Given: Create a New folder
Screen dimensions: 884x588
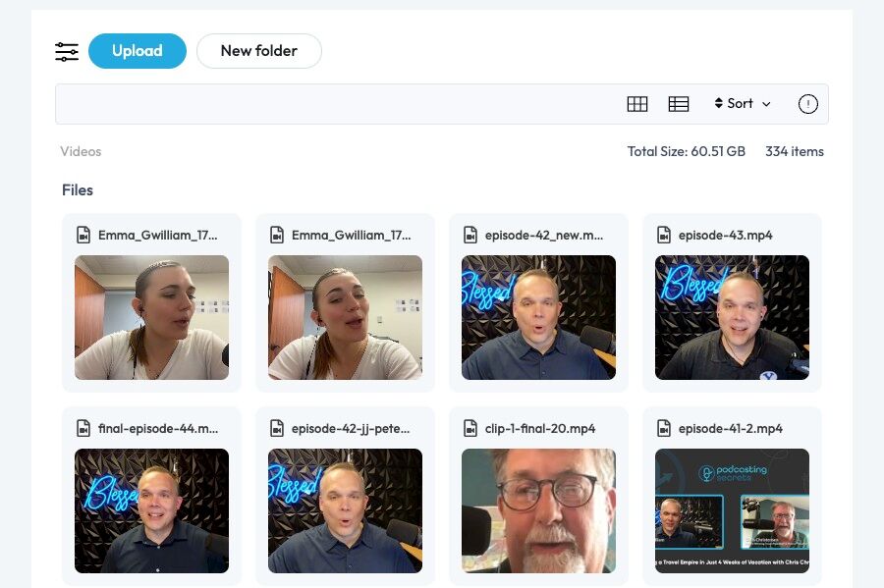Looking at the screenshot, I should [258, 51].
